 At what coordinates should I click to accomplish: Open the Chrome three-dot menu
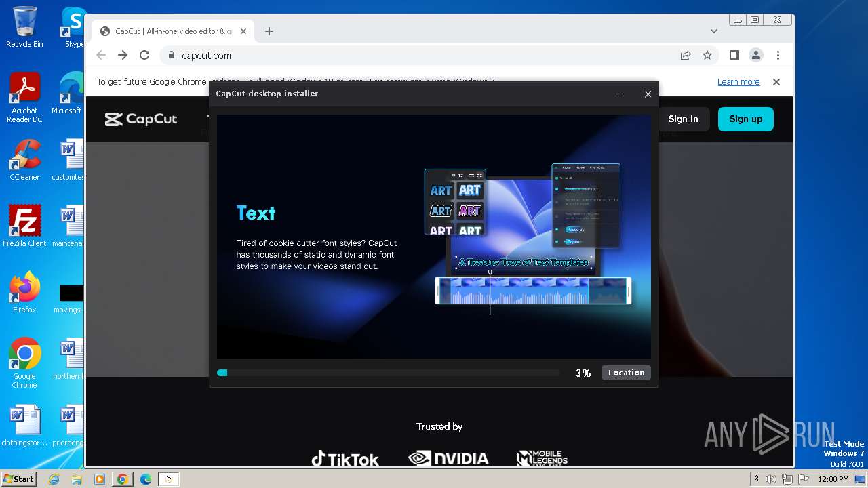tap(778, 56)
